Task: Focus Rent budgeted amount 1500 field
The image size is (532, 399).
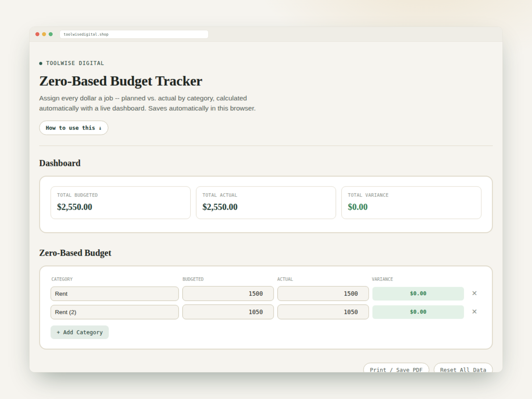Action: tap(228, 294)
